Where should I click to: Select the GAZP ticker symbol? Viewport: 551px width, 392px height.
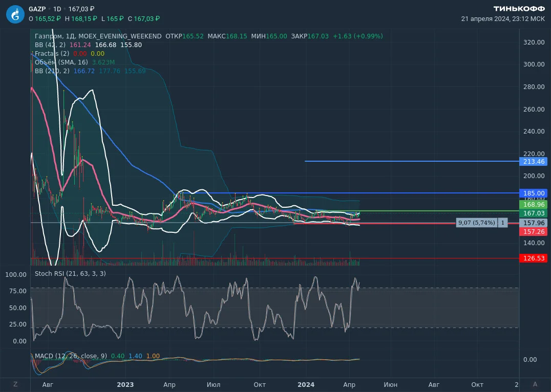click(37, 9)
